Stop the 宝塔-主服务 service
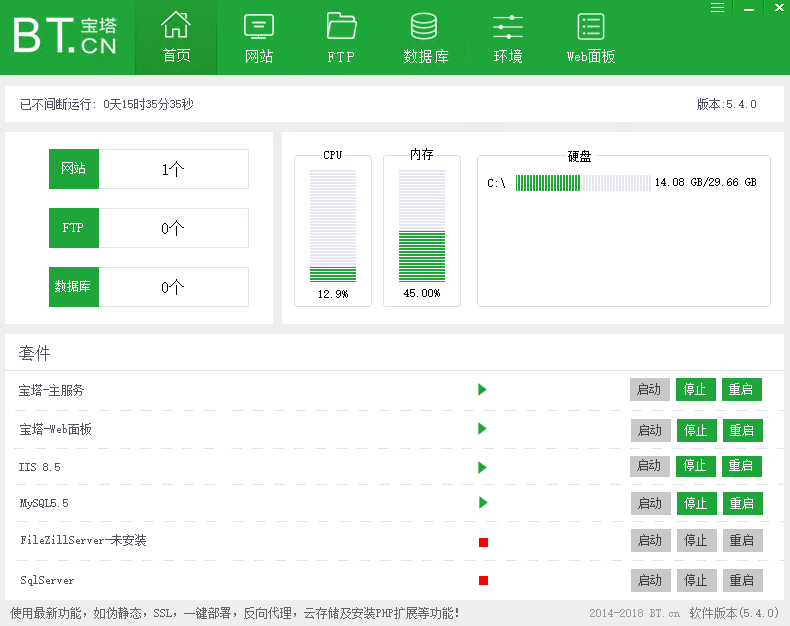This screenshot has width=790, height=626. pos(695,390)
